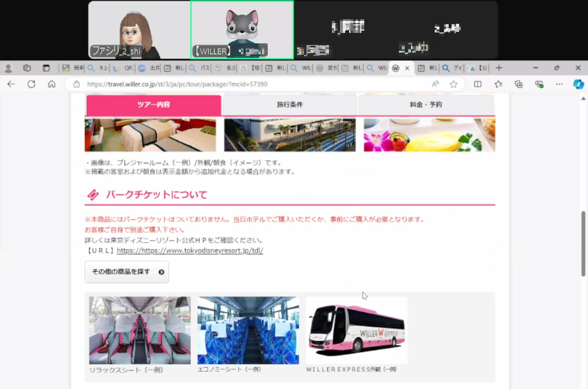The height and width of the screenshot is (389, 588).
Task: Switch to the バス search tab
Action: click(200, 68)
